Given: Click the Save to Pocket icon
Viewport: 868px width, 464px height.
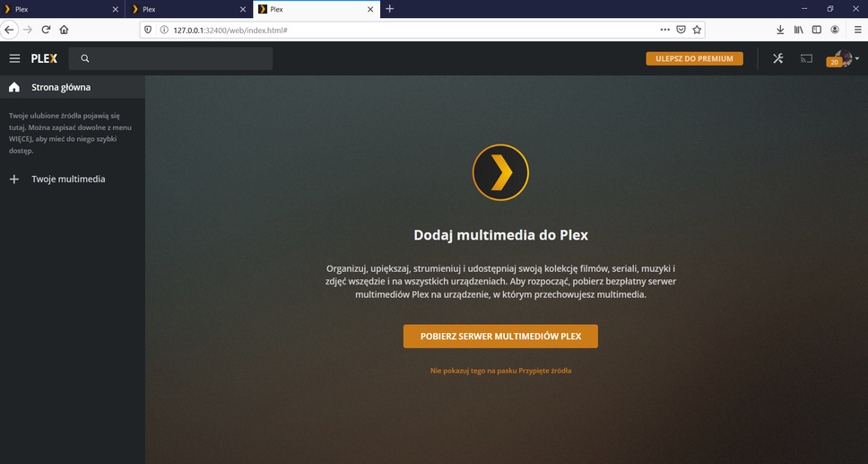Looking at the screenshot, I should tap(681, 30).
